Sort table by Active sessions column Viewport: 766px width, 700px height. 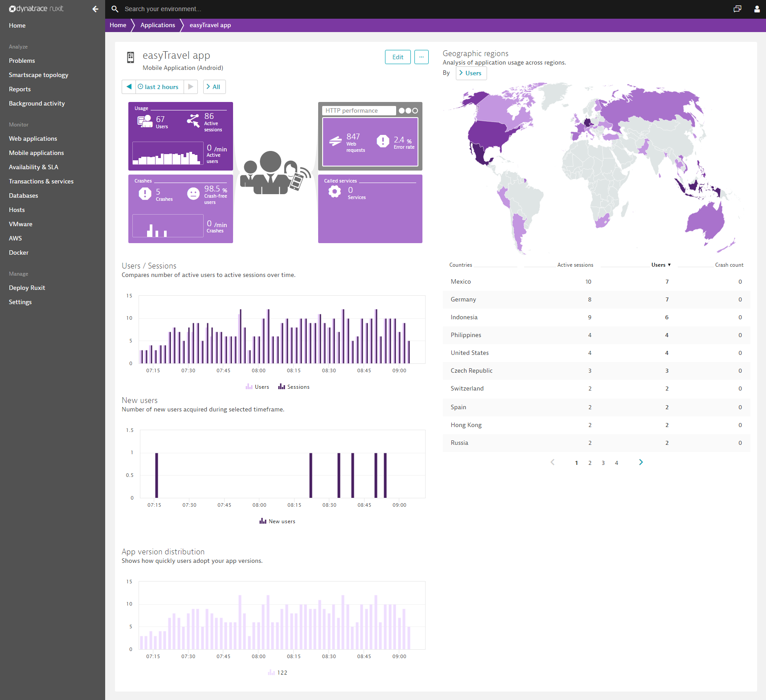575,265
